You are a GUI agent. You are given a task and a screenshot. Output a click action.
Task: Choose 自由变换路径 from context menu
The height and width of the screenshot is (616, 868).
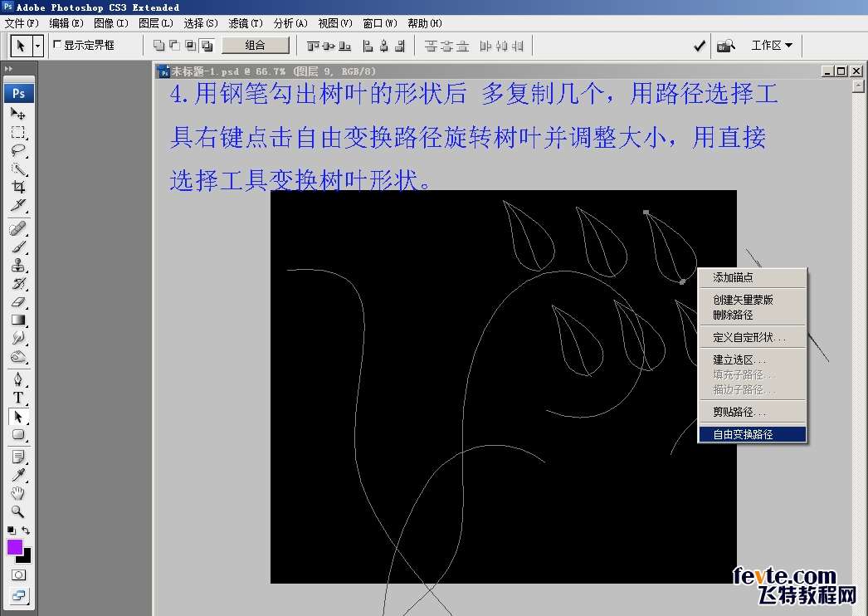click(x=753, y=434)
